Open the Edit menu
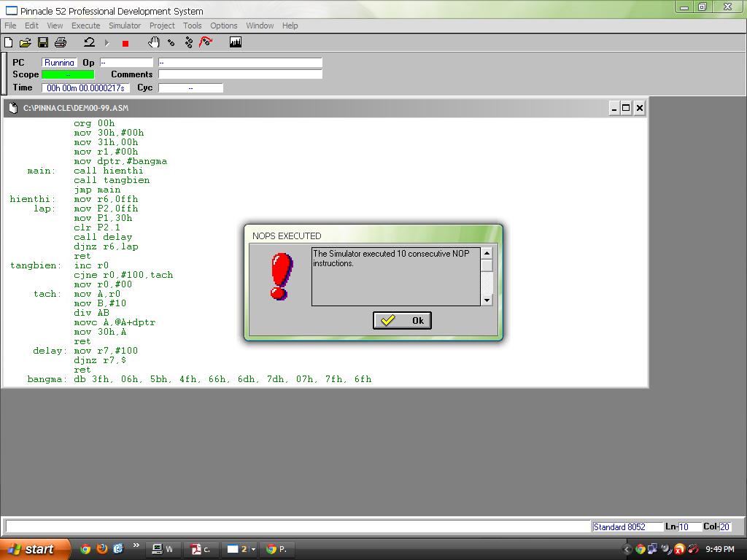This screenshot has width=747, height=560. [31, 26]
